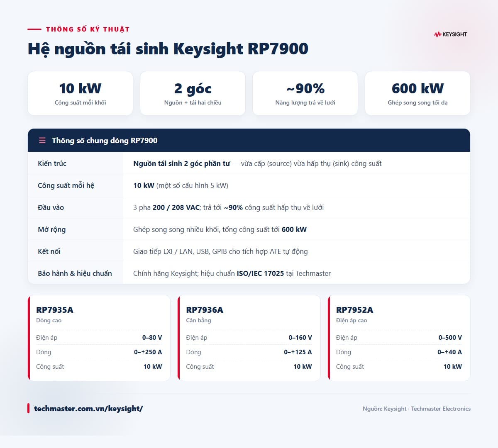Click the ISO/IEC 17025 bold text

260,273
